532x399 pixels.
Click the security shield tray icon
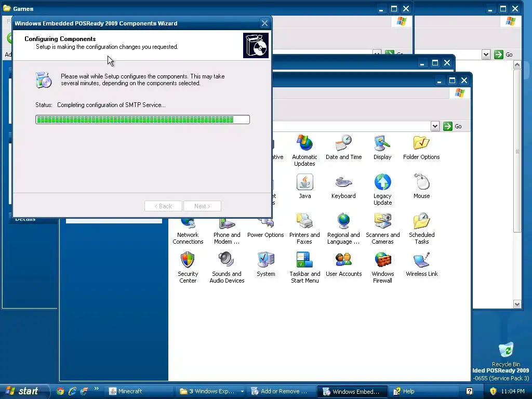[493, 391]
